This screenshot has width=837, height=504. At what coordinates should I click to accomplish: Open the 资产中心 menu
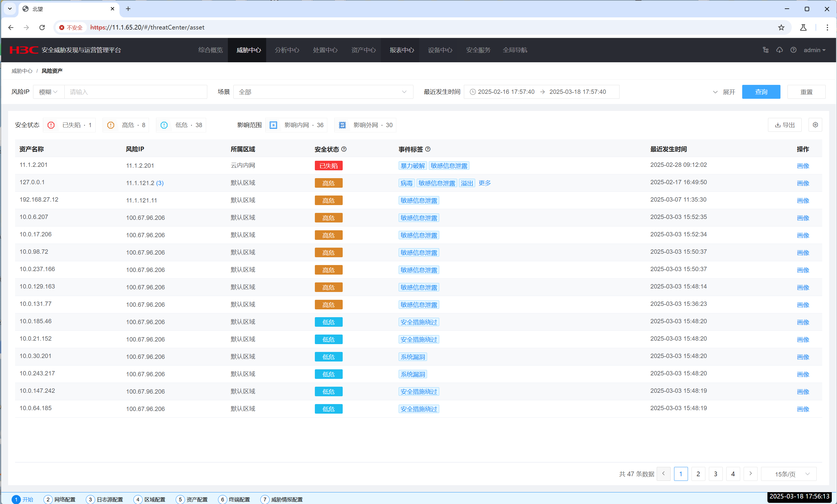(364, 50)
